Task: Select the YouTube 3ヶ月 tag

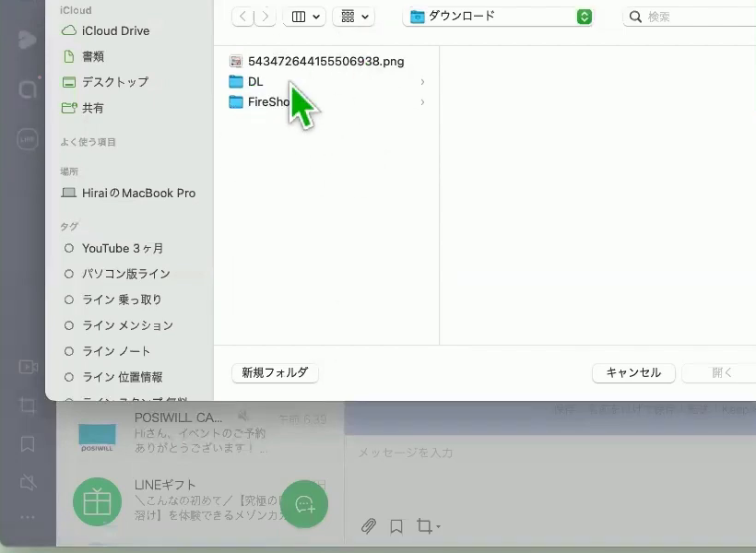Action: [113, 248]
